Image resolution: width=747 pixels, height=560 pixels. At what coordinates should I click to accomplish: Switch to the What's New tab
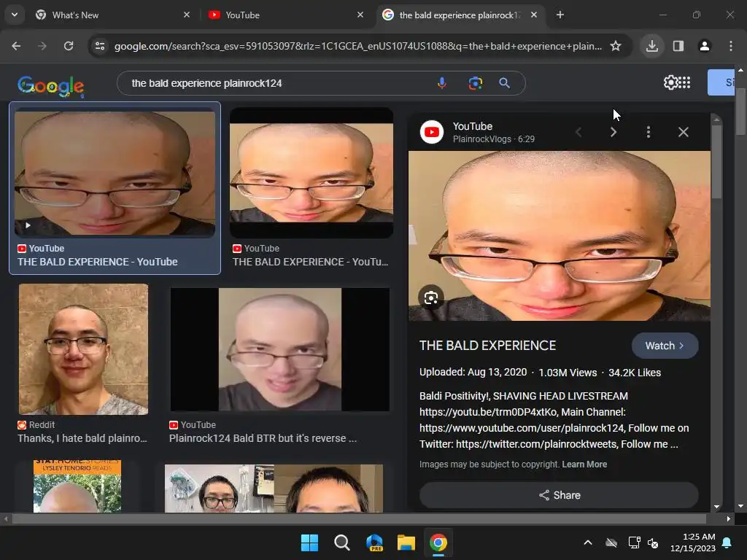(113, 15)
